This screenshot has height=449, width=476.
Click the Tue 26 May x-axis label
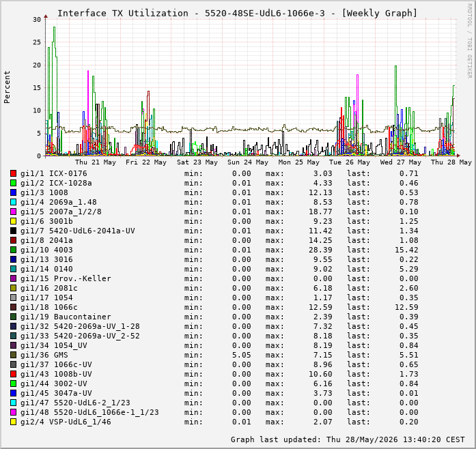pyautogui.click(x=350, y=162)
